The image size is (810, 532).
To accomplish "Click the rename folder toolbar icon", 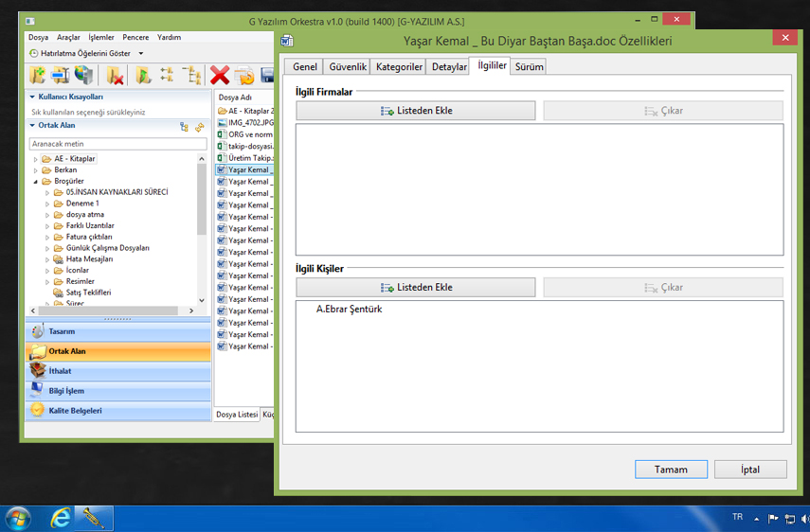I will [x=61, y=76].
